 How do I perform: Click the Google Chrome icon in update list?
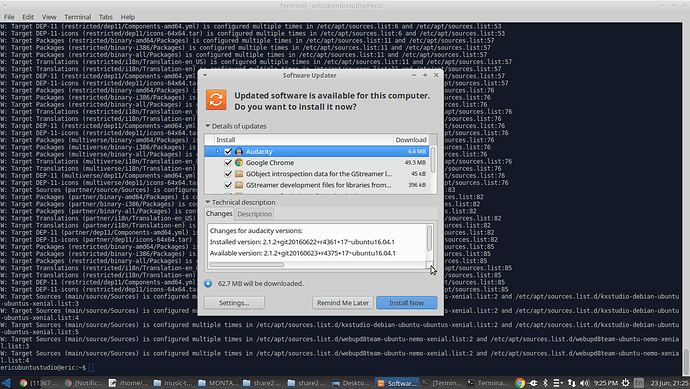click(x=239, y=163)
